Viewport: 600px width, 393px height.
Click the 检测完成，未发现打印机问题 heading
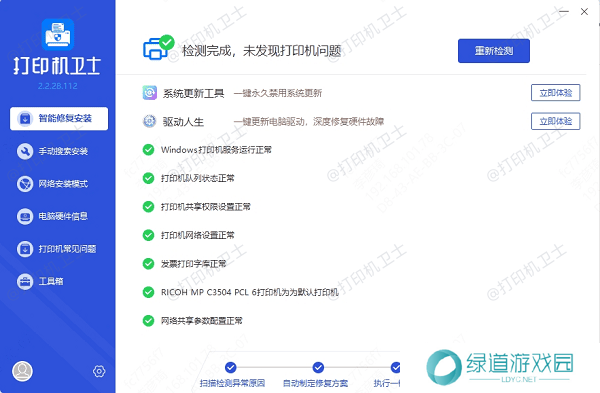[x=261, y=51]
